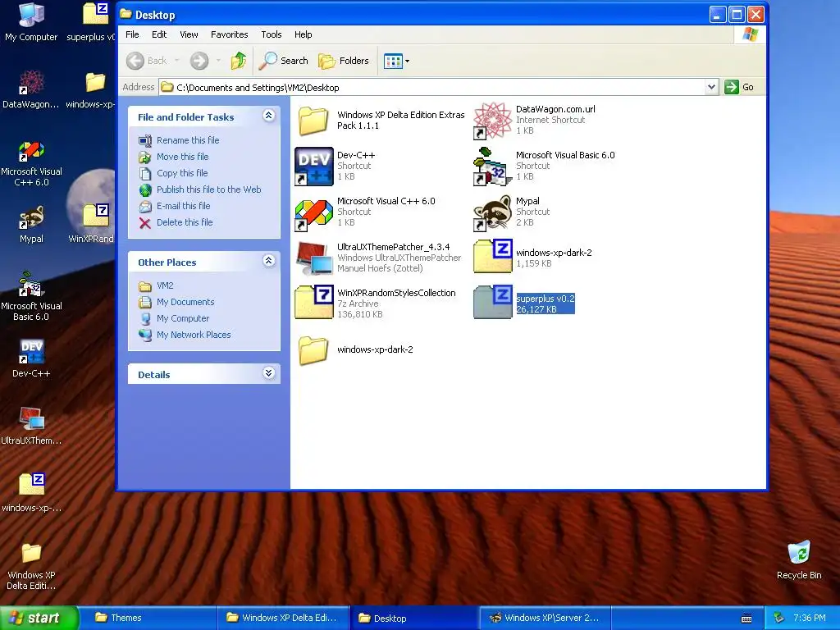The height and width of the screenshot is (630, 840).
Task: Click the keyboard icon in the taskbar
Action: pyautogui.click(x=746, y=619)
